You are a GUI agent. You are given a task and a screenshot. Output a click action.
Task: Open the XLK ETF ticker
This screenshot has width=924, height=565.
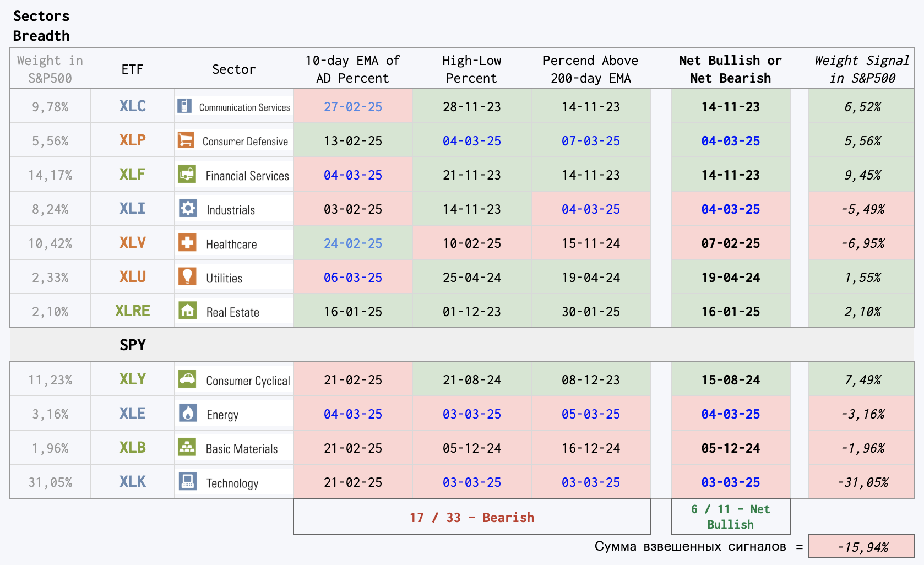pyautogui.click(x=133, y=481)
